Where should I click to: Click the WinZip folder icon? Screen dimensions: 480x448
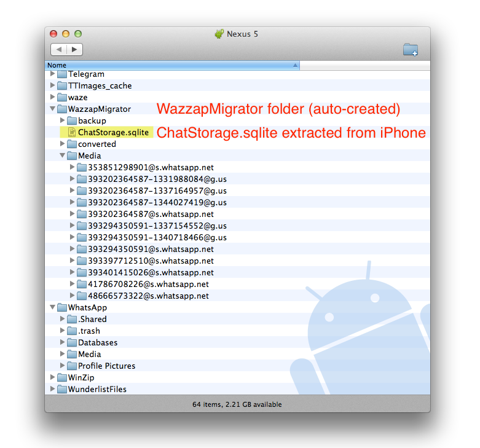click(62, 377)
